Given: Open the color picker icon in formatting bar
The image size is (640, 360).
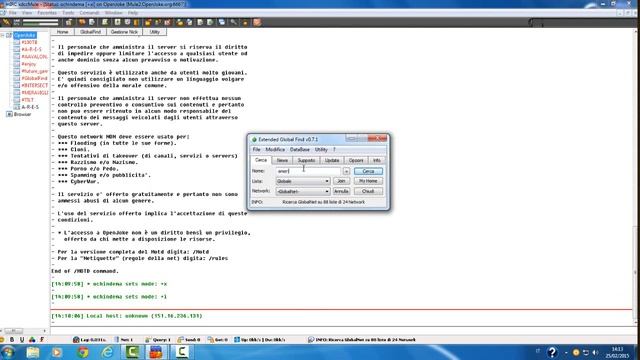Looking at the screenshot, I should [32, 340].
